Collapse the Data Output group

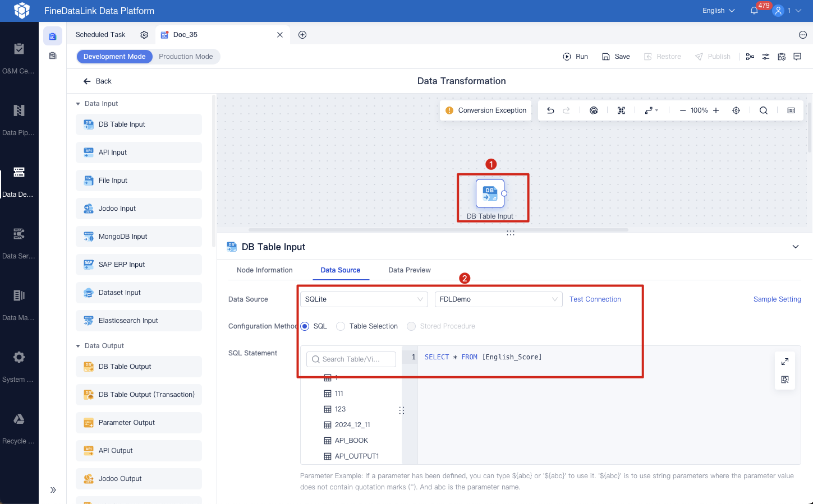pyautogui.click(x=78, y=346)
